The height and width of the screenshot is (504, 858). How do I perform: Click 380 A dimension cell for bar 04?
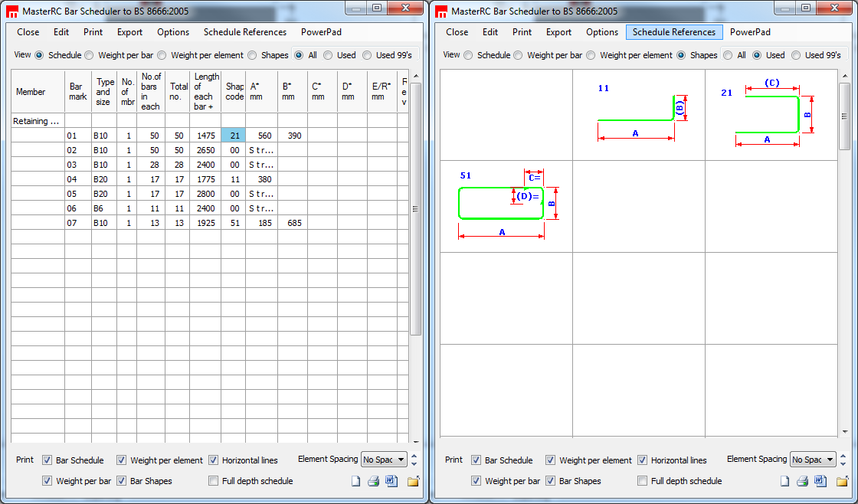(x=261, y=179)
